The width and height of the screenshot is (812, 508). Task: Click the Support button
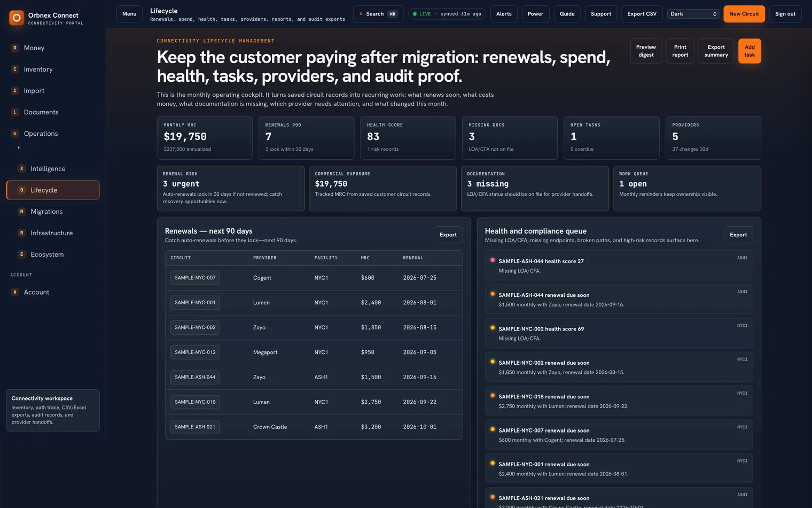(x=601, y=14)
